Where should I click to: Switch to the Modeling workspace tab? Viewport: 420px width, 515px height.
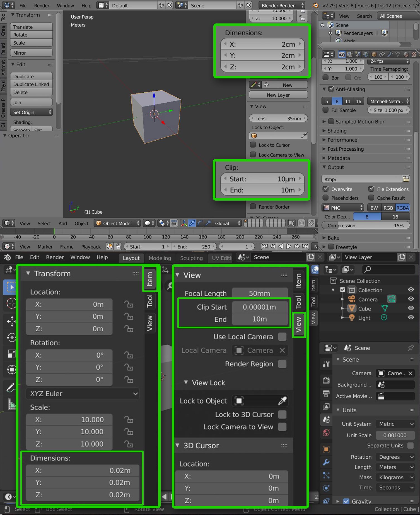pyautogui.click(x=160, y=258)
